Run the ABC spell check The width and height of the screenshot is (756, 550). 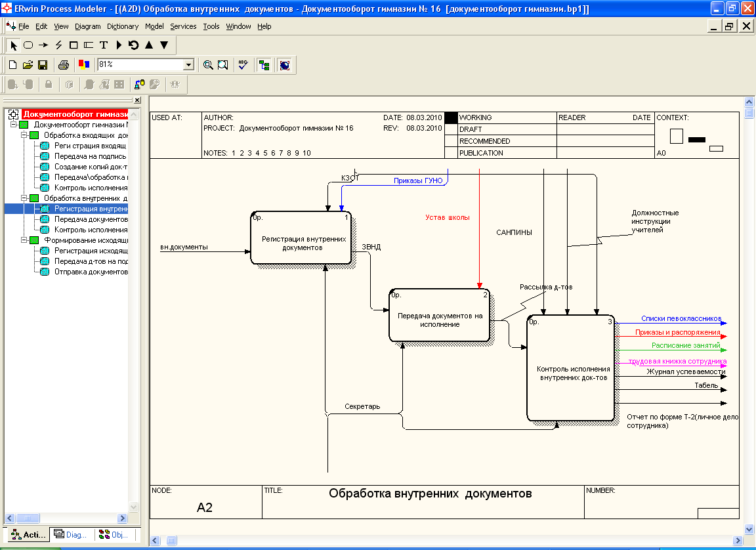243,65
